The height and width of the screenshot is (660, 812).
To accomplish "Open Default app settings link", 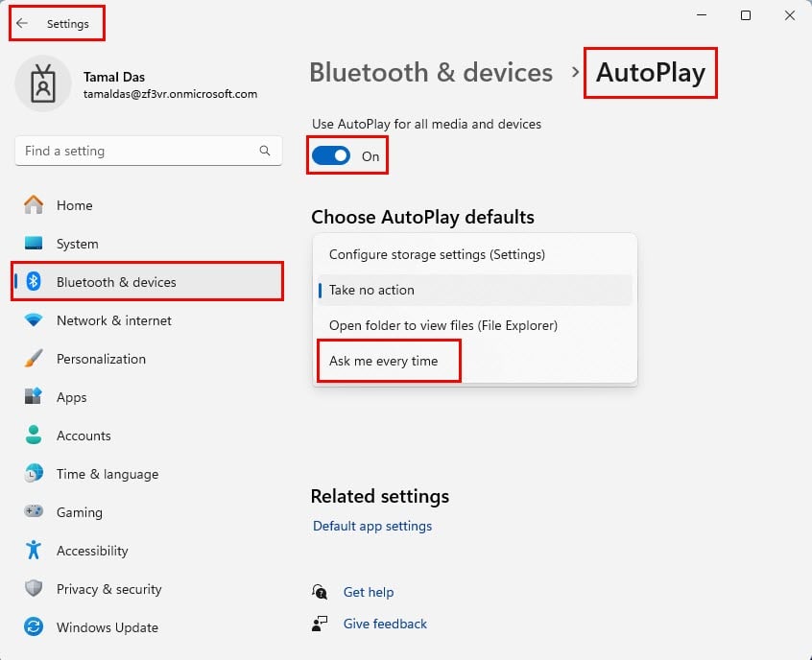I will click(372, 526).
